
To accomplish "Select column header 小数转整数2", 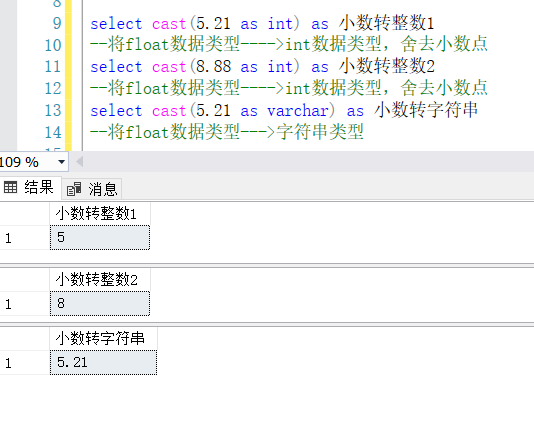I will tap(100, 280).
